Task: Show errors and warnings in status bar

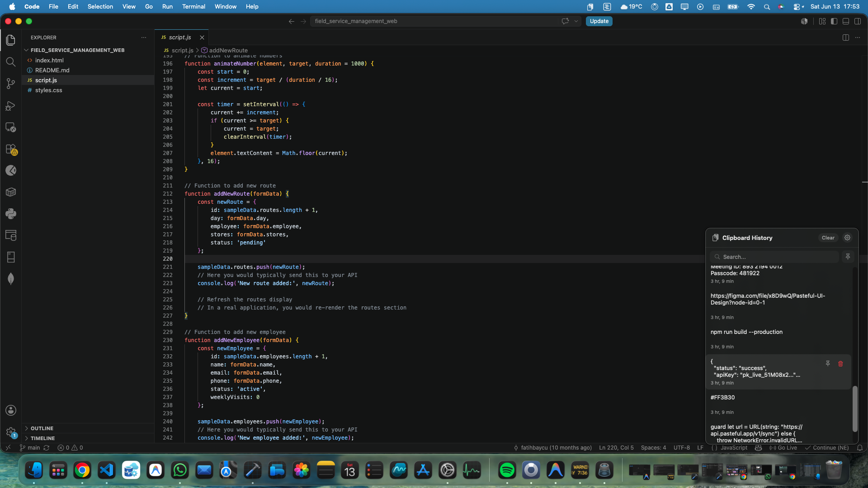Action: pos(70,448)
